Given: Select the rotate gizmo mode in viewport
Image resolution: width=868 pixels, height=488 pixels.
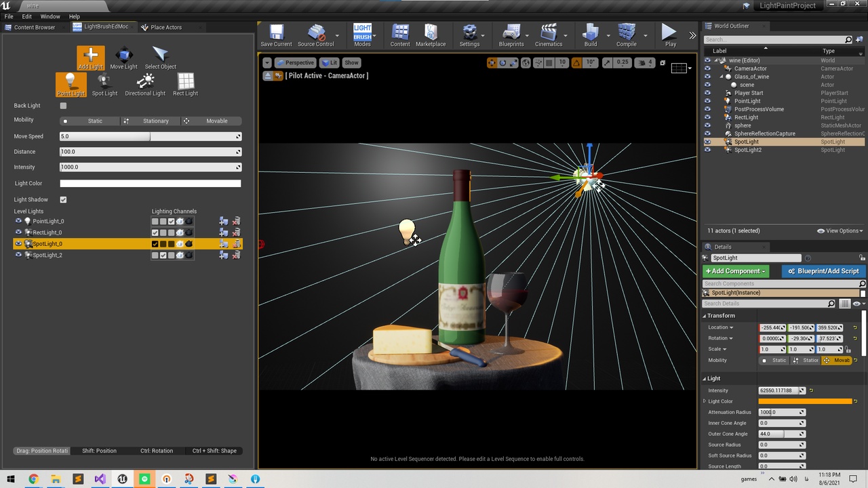Looking at the screenshot, I should (x=502, y=63).
